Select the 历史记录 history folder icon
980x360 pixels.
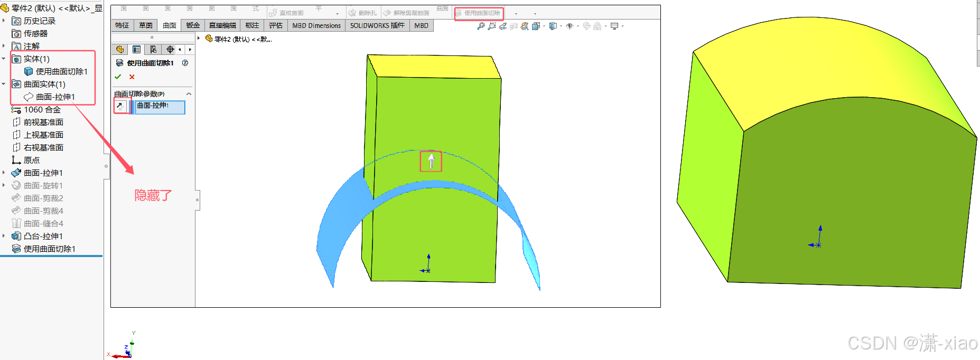(16, 21)
